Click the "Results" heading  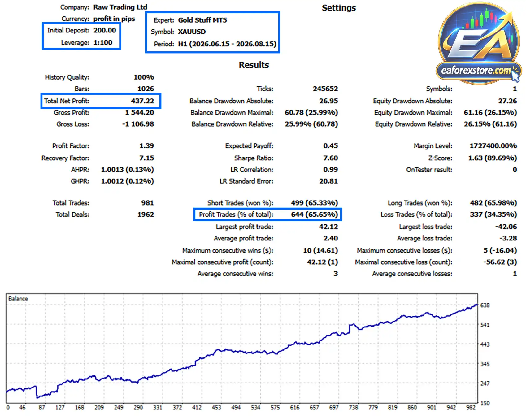(x=254, y=65)
